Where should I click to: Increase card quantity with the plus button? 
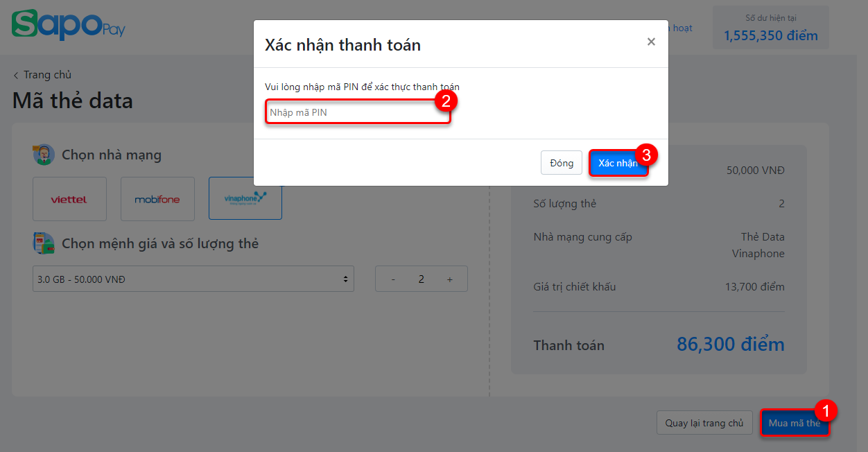point(449,279)
